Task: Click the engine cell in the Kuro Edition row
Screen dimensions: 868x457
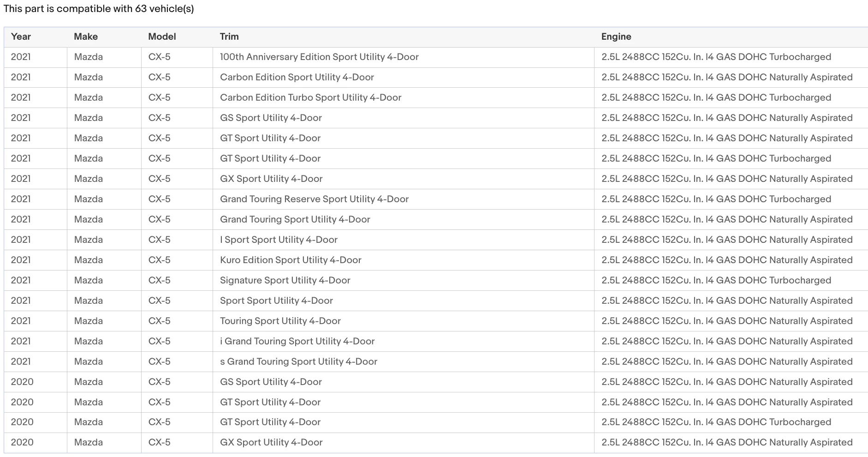Action: pos(731,260)
